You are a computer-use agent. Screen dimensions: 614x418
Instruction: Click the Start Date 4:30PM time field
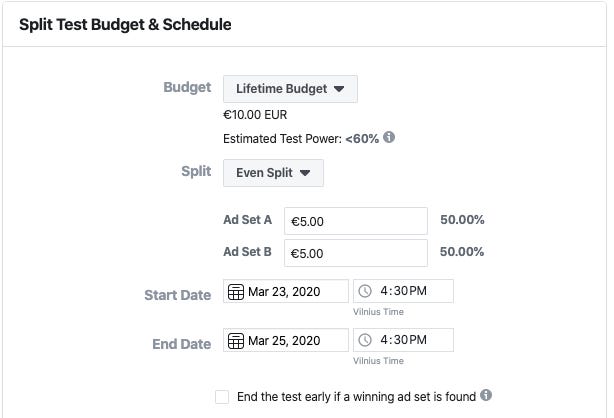(x=403, y=291)
